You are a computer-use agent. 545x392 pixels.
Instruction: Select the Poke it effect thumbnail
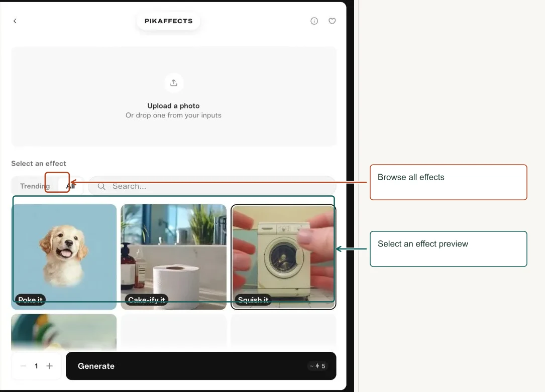click(64, 257)
